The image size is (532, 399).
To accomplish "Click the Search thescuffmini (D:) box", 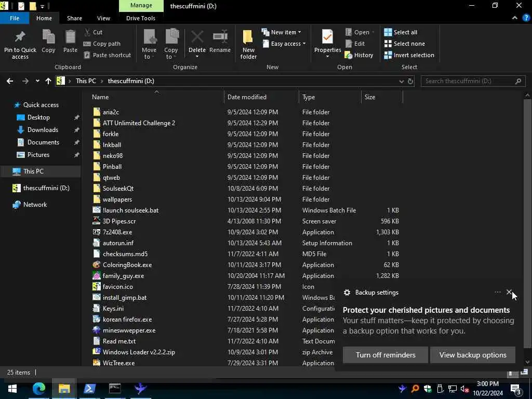I will (473, 81).
